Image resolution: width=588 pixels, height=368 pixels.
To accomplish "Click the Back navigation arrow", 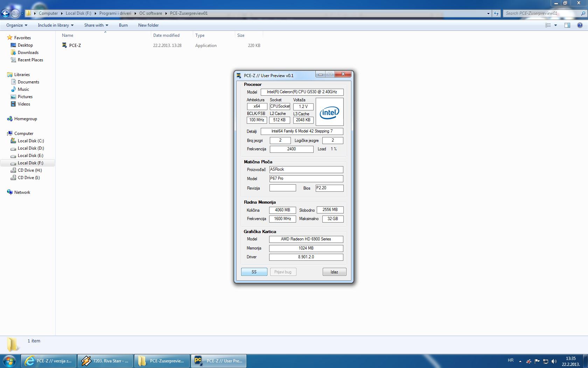I will tap(5, 13).
